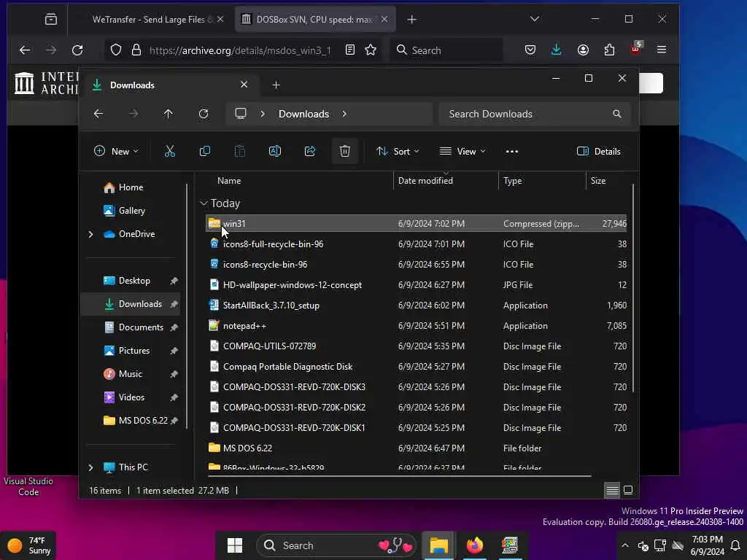
Task: Select Desktop in the navigation pane
Action: [x=133, y=281]
